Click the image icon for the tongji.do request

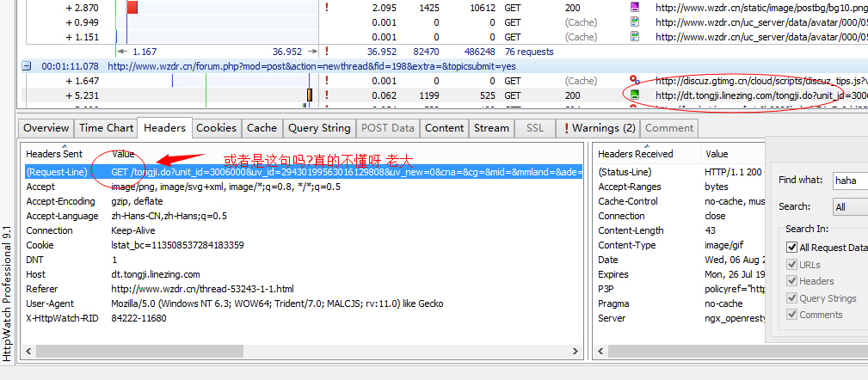635,95
